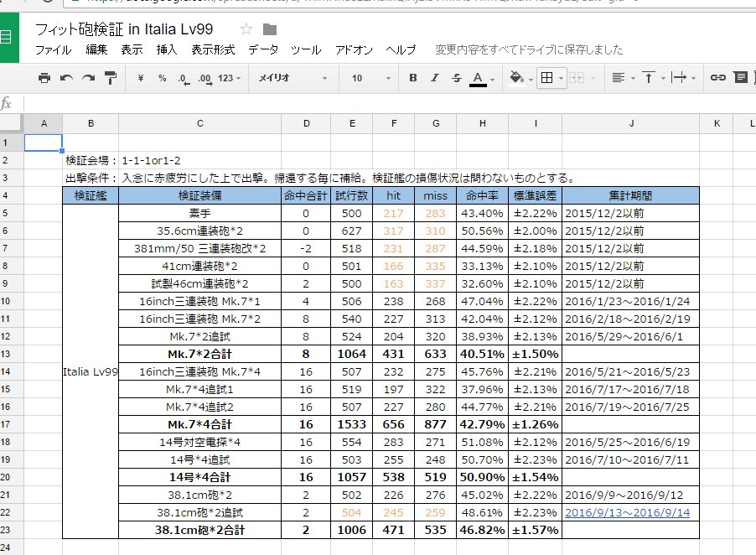Toggle italic formatting
Screen dimensions: 756x555
pos(435,78)
